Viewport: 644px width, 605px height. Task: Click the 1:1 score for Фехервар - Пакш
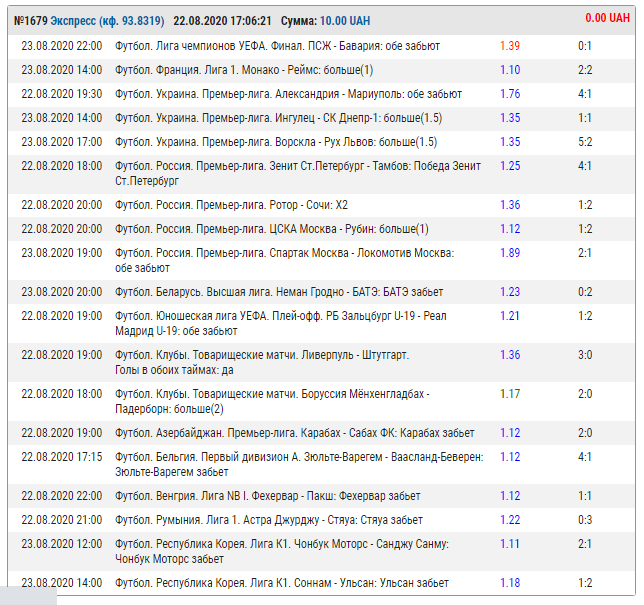click(x=585, y=496)
